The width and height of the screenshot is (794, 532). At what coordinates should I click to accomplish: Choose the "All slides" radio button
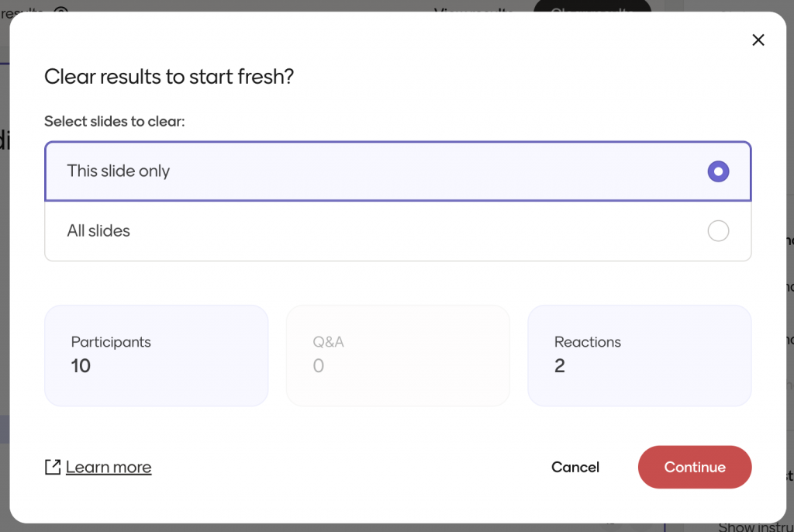[718, 231]
